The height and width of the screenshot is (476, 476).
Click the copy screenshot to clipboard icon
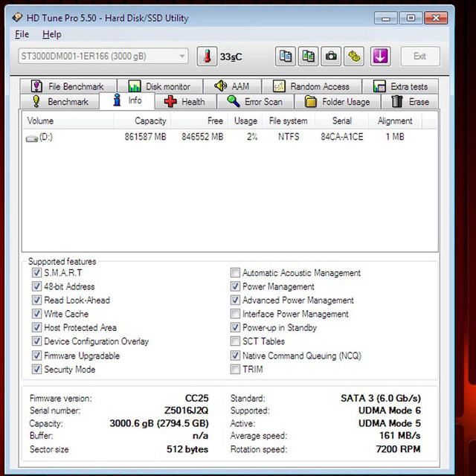pyautogui.click(x=308, y=57)
